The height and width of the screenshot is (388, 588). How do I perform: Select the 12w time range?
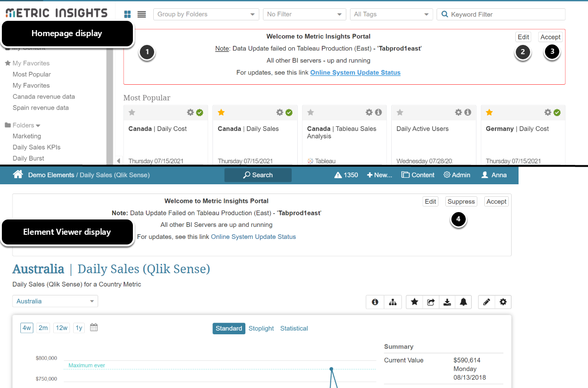point(62,328)
